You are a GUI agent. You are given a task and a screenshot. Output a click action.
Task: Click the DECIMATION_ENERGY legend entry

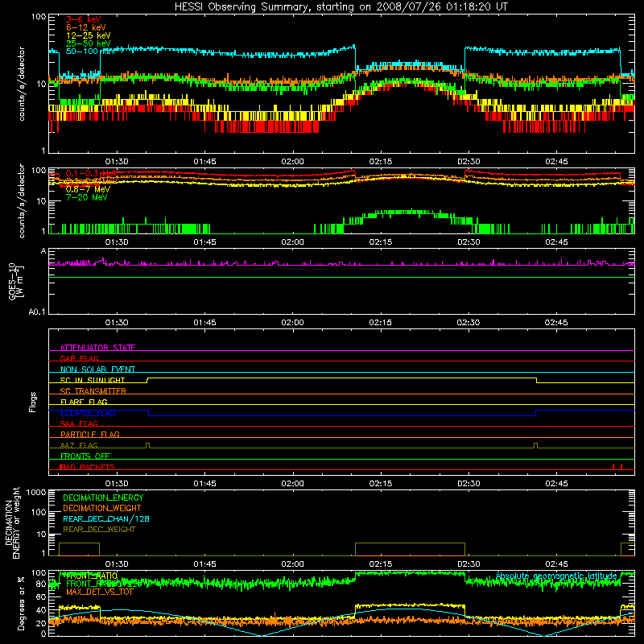click(x=103, y=497)
